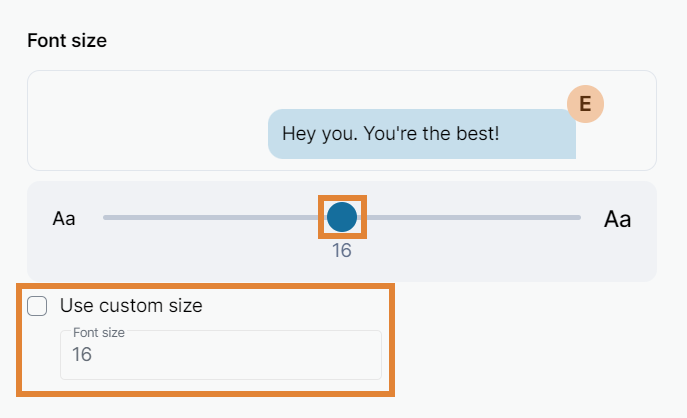Set slider to its minimum left end

[x=105, y=217]
